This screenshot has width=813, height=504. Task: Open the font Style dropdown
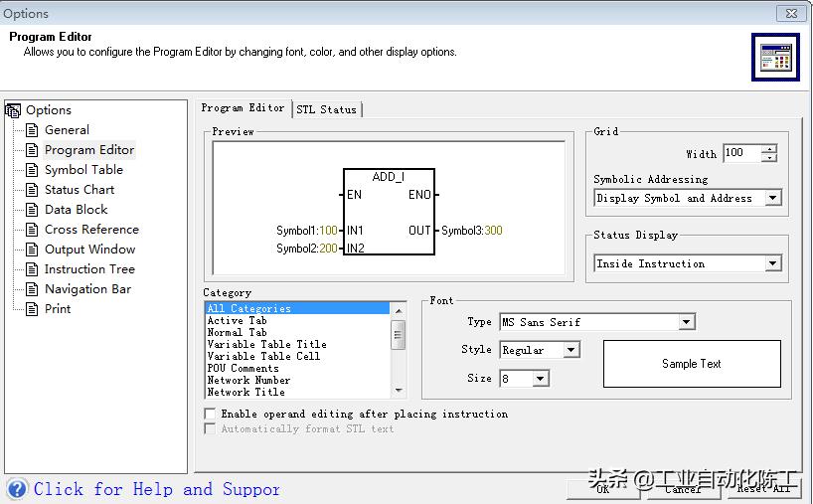click(x=570, y=350)
